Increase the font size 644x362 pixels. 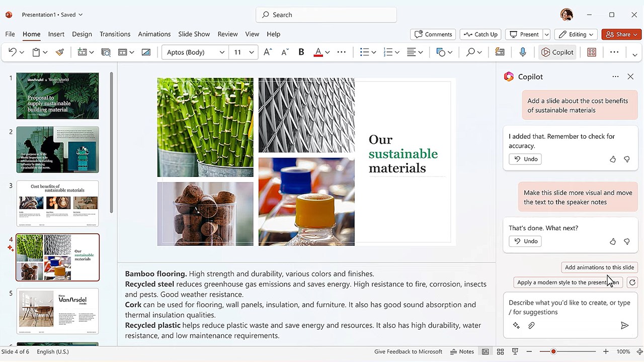pos(268,52)
